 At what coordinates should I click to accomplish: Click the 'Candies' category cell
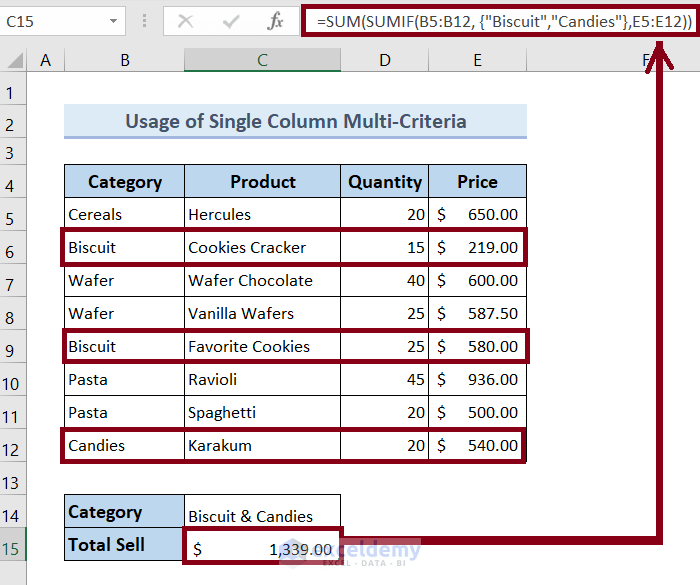pos(125,446)
